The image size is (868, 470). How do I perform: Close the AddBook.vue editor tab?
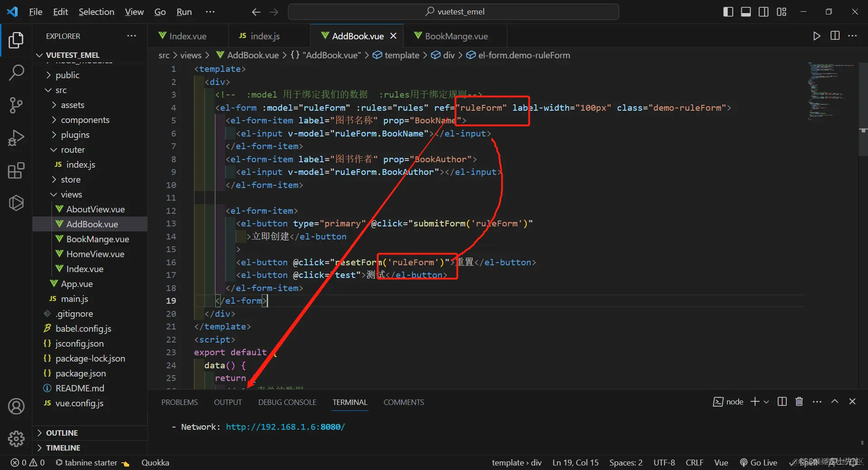tap(393, 36)
